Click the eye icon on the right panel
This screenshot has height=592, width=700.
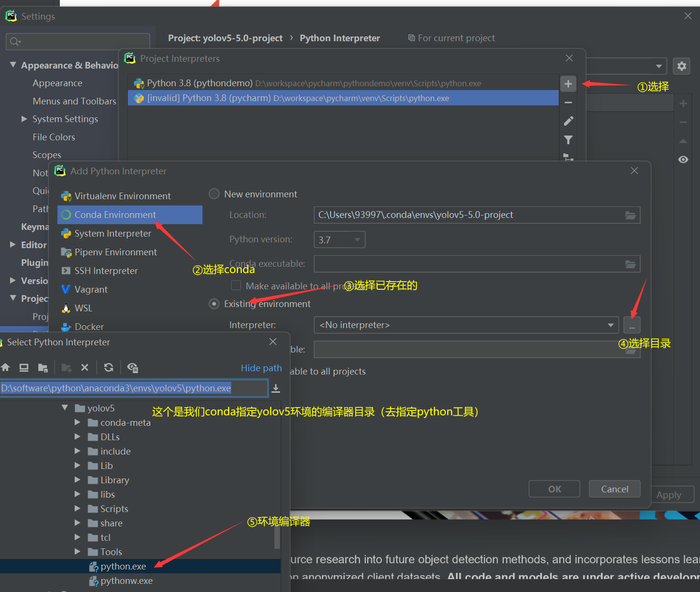(x=683, y=159)
